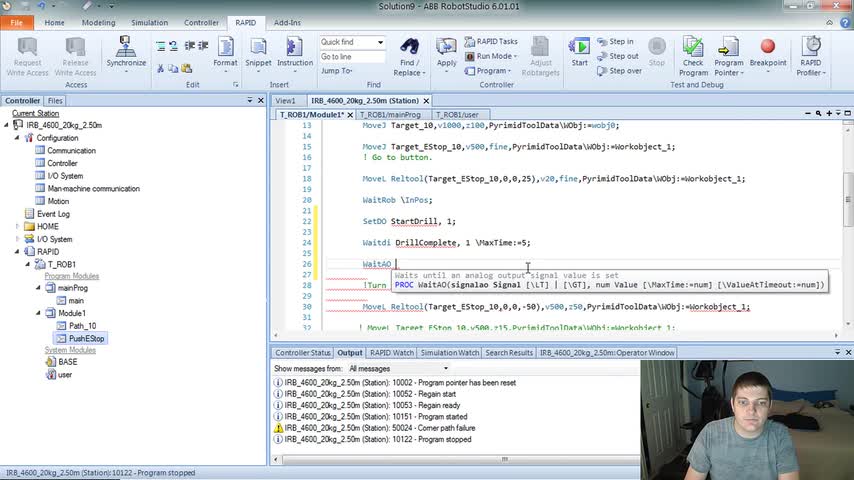Open the Run Mode dropdown
854x480 pixels.
tap(492, 56)
